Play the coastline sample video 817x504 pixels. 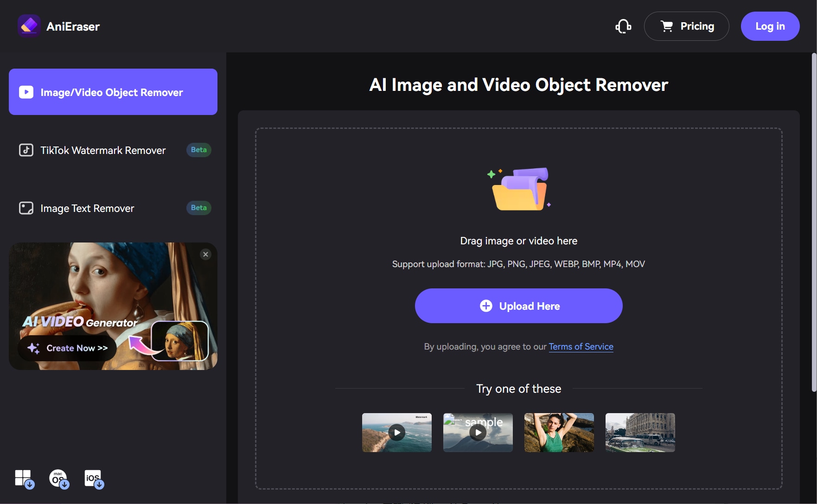(x=396, y=432)
